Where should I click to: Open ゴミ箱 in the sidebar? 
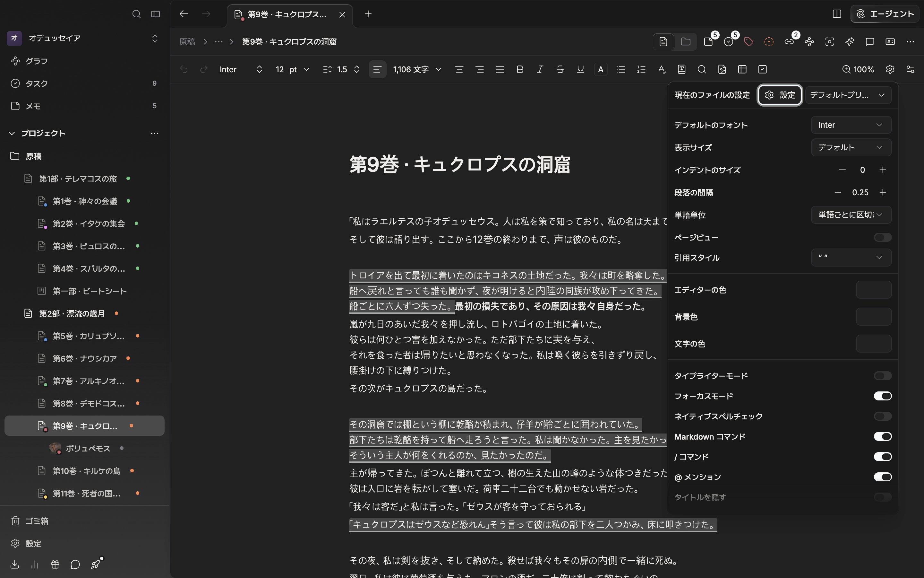(84, 521)
